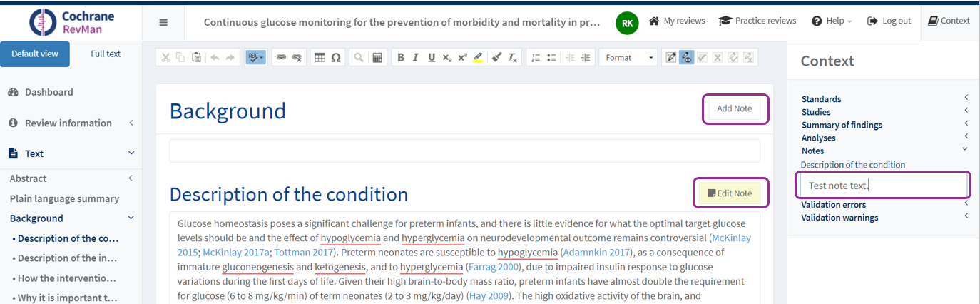Viewport: 980px width, 304px height.
Task: Click the superscript icon
Action: click(462, 58)
